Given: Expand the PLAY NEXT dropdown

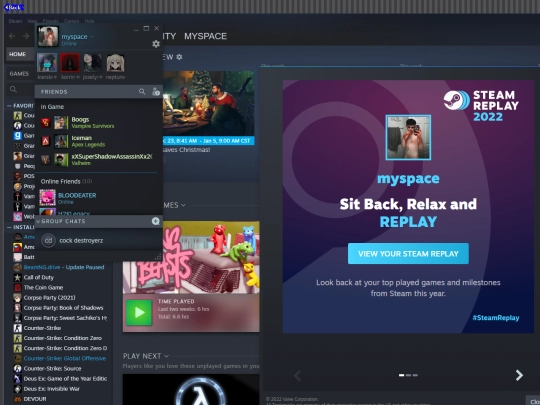Looking at the screenshot, I should (x=167, y=356).
